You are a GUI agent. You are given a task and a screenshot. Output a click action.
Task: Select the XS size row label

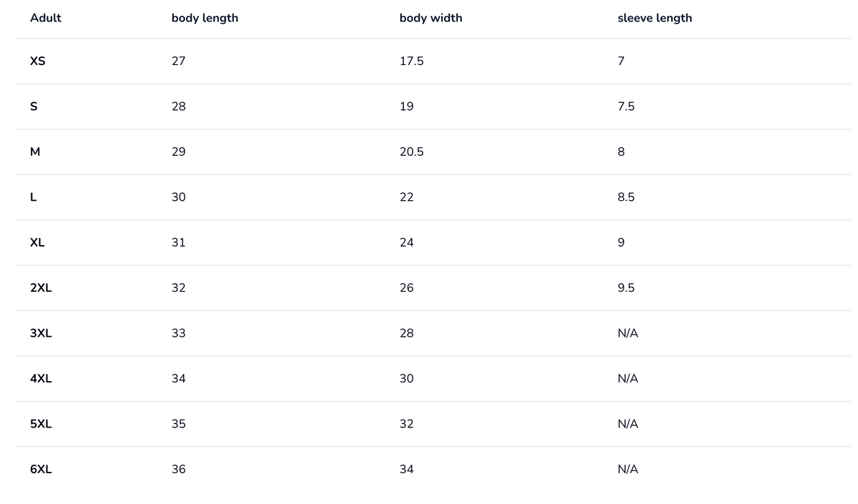38,61
